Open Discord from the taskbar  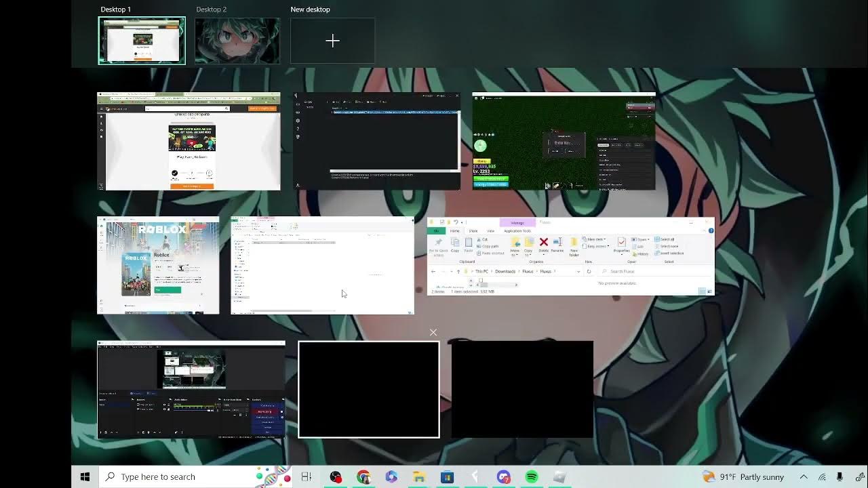coord(503,476)
